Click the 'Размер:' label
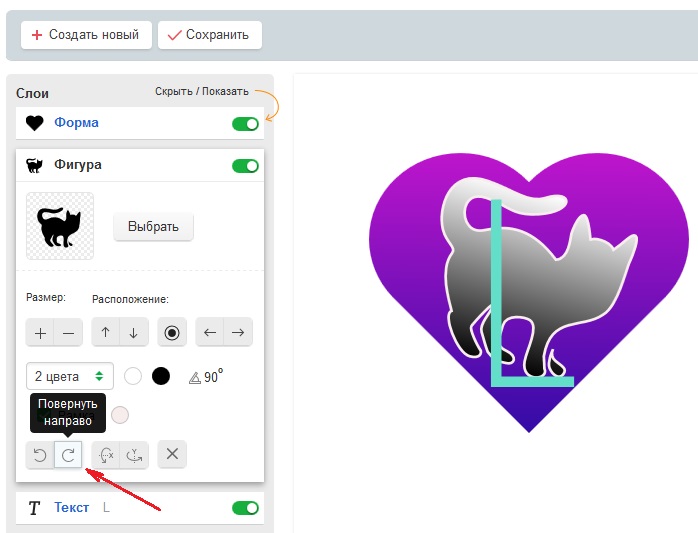This screenshot has height=533, width=698. 46,297
